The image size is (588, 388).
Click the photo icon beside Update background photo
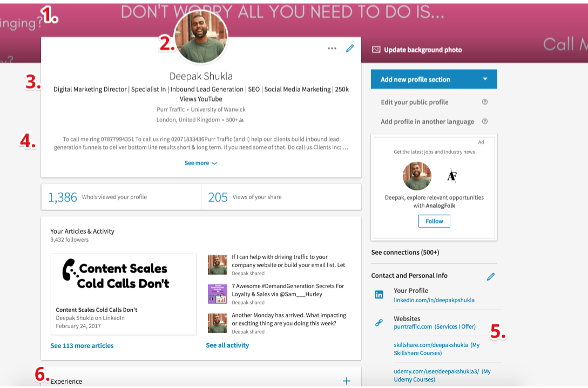(375, 49)
